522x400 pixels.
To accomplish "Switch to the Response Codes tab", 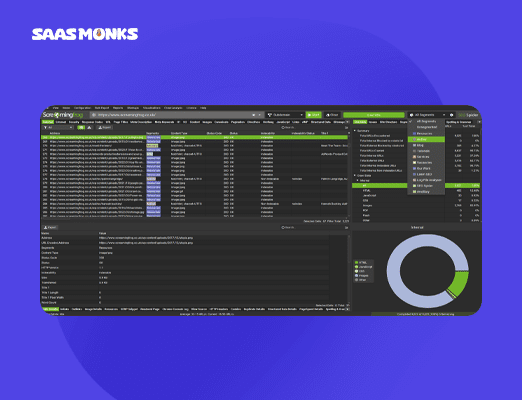I will pyautogui.click(x=92, y=122).
